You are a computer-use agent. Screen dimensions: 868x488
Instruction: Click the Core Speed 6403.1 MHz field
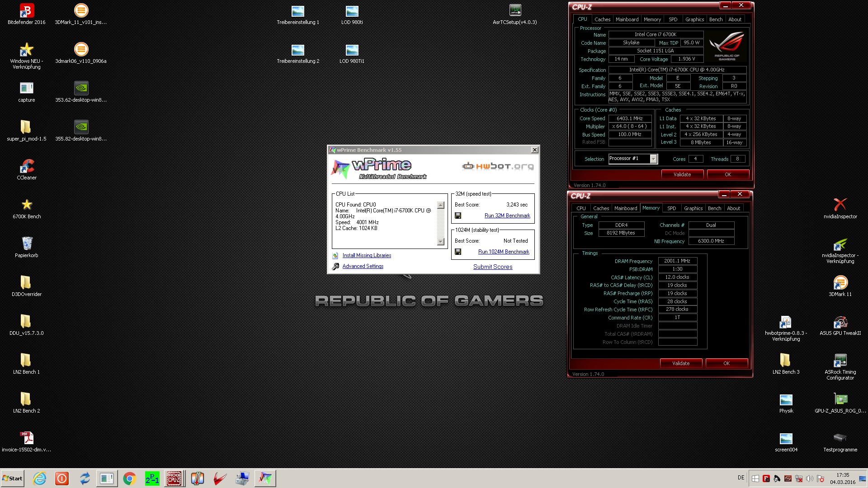pos(630,118)
